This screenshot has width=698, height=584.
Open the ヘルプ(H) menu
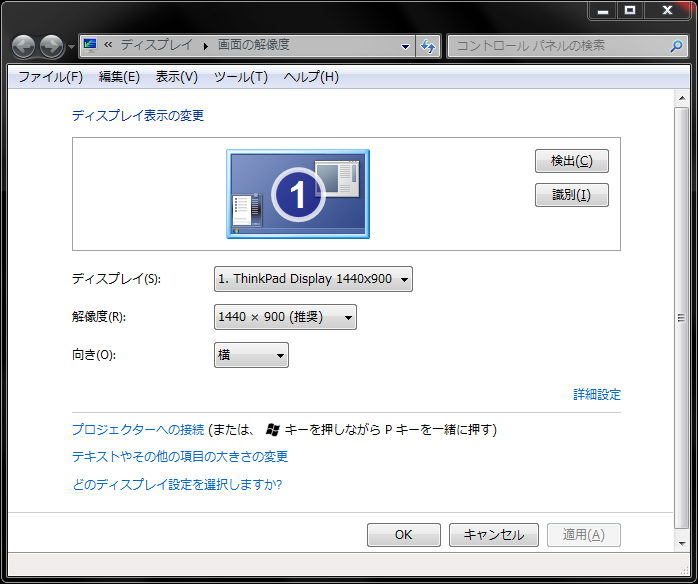click(311, 77)
